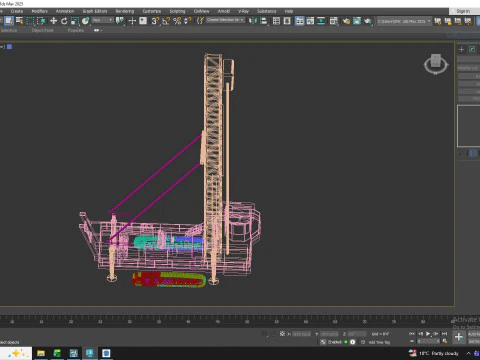Toggle Angle Snap
Image resolution: width=480 pixels, height=360 pixels.
click(166, 21)
